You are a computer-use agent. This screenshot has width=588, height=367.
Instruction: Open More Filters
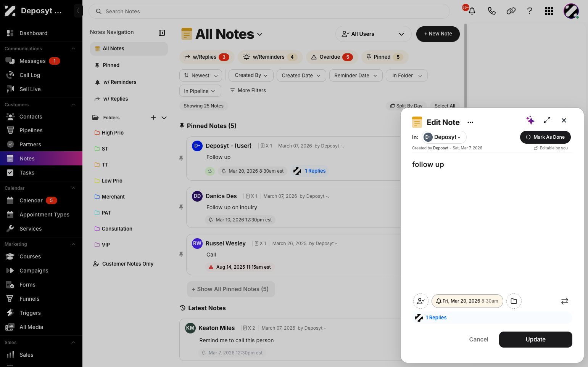click(248, 90)
